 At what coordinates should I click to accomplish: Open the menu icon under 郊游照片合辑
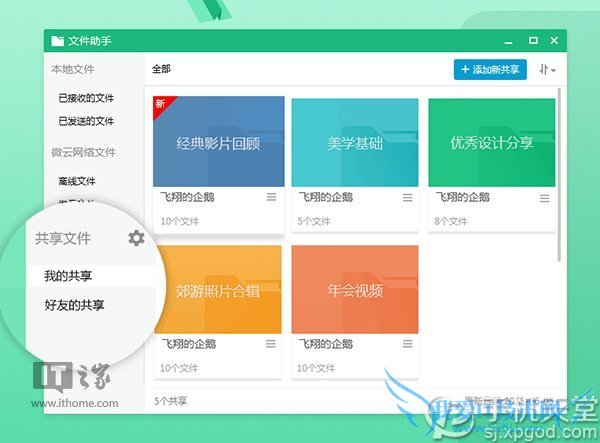click(271, 344)
